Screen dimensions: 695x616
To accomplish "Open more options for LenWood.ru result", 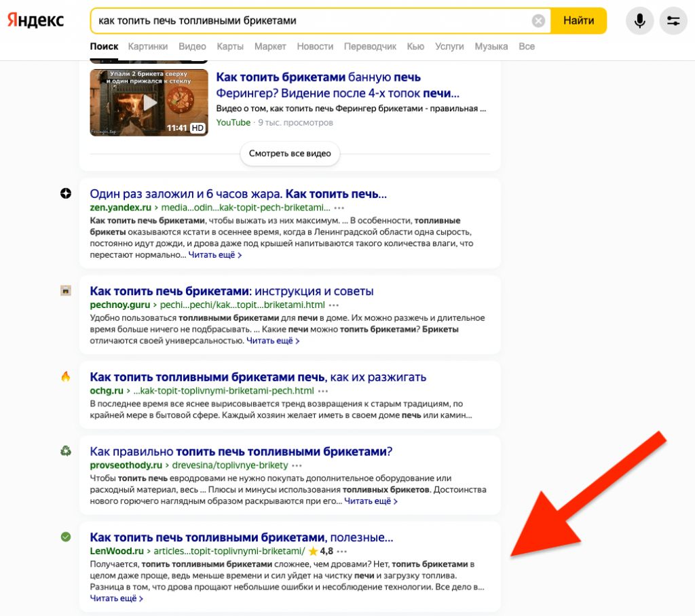I will tap(342, 552).
